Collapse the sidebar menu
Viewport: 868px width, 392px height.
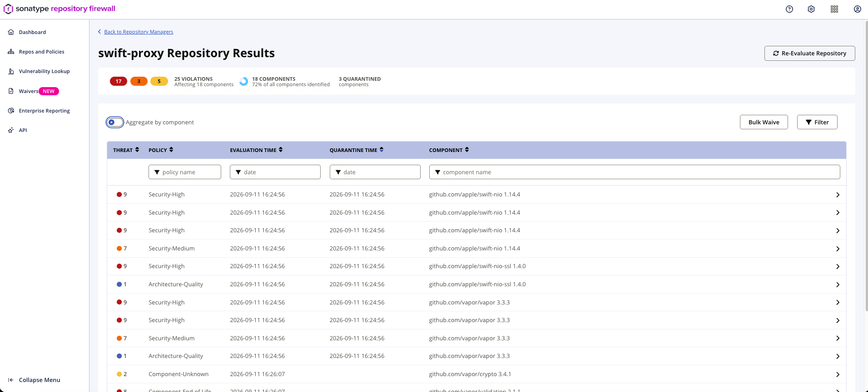(34, 380)
